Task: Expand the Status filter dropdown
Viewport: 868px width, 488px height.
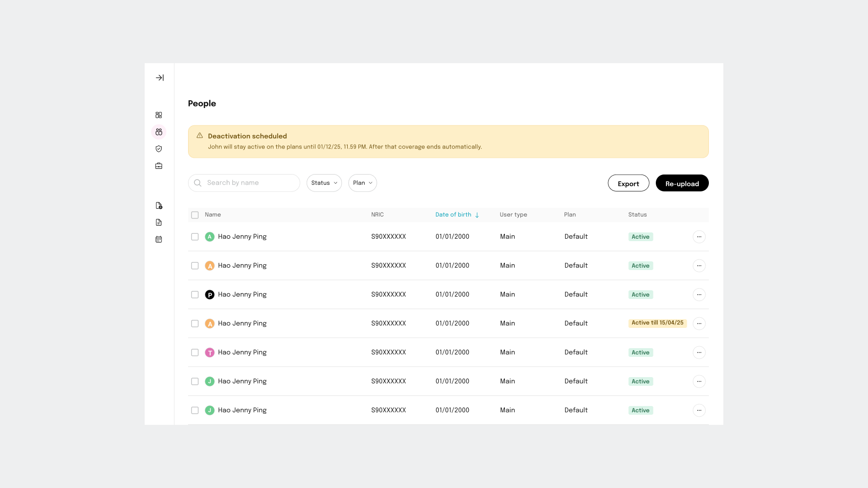Action: point(324,183)
